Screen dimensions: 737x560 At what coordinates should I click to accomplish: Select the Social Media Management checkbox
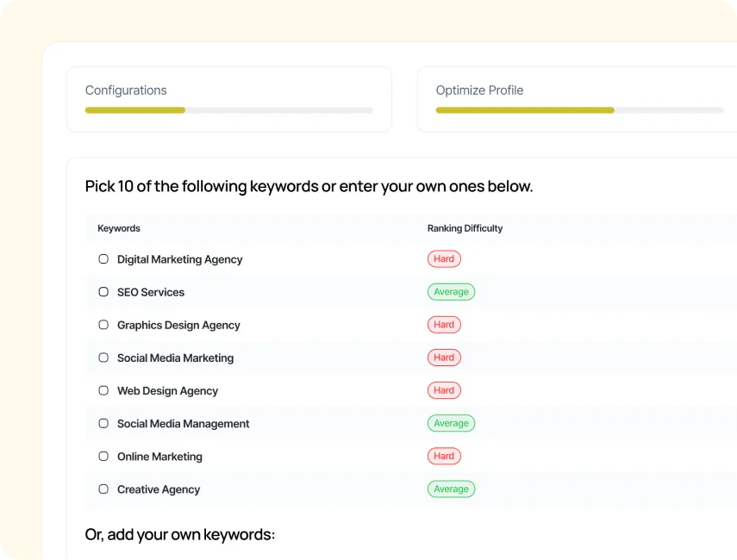(x=103, y=423)
